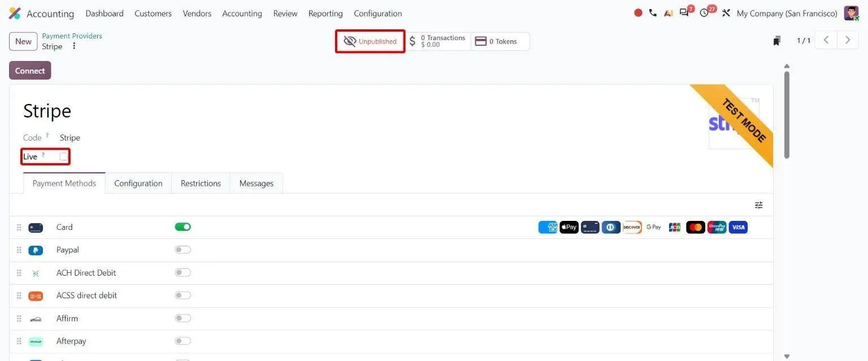Screen dimensions: 868x361
Task: Enable the ACSS direct debit toggle
Action: coord(183,295)
